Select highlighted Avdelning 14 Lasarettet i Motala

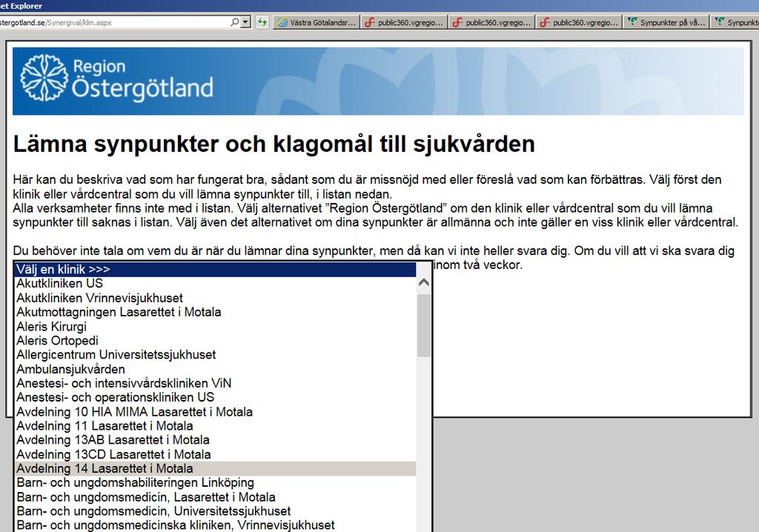[x=216, y=468]
